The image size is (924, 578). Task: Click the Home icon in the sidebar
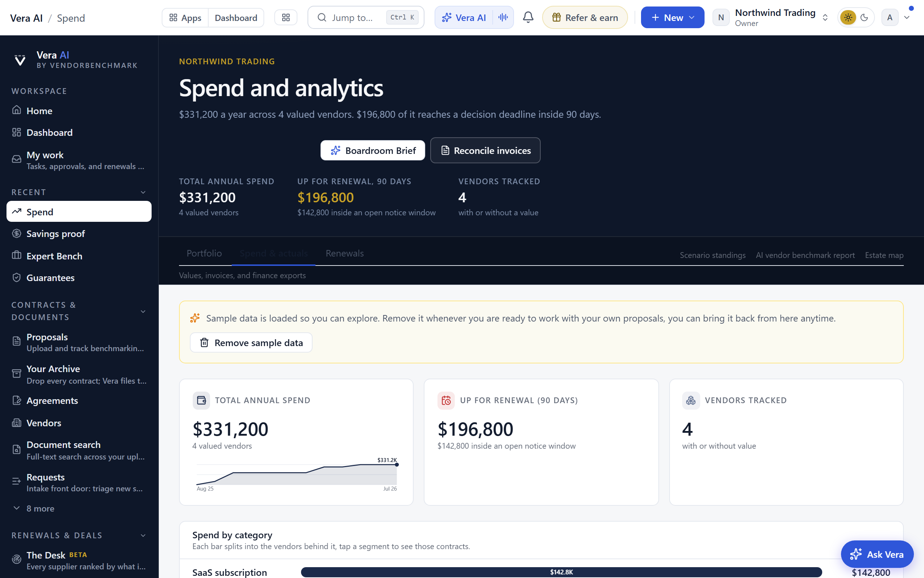pyautogui.click(x=16, y=110)
